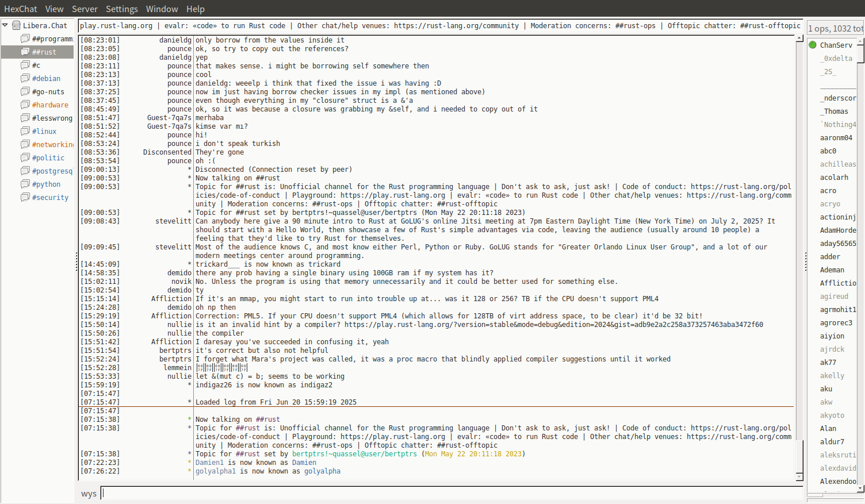The image size is (865, 504).
Task: Click the channel topic bar
Action: point(441,26)
